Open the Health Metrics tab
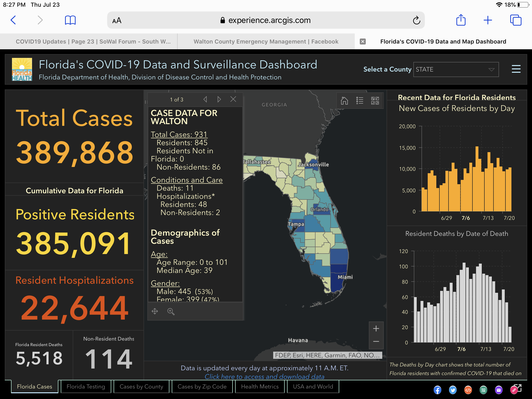 pyautogui.click(x=260, y=387)
